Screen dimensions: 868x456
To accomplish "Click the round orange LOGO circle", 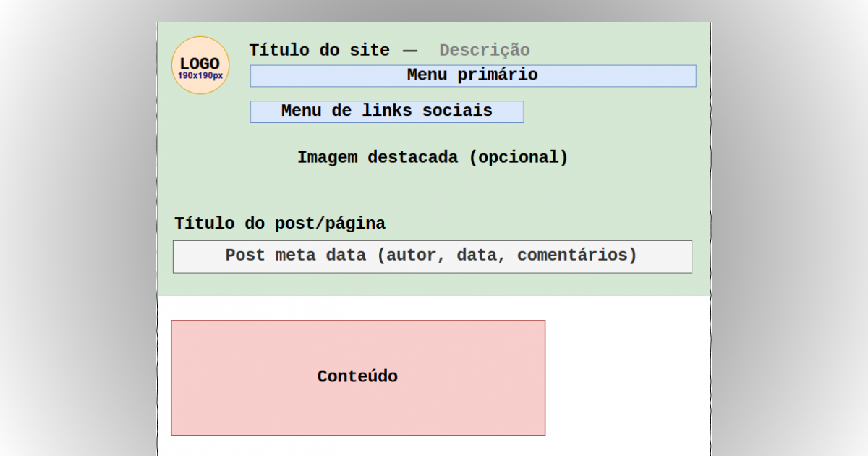I will pos(200,65).
